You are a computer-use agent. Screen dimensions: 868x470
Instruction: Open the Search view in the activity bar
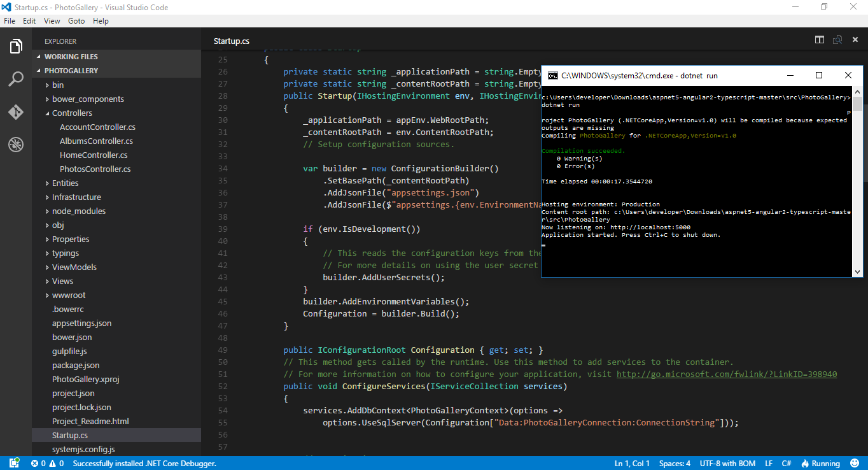(x=16, y=80)
